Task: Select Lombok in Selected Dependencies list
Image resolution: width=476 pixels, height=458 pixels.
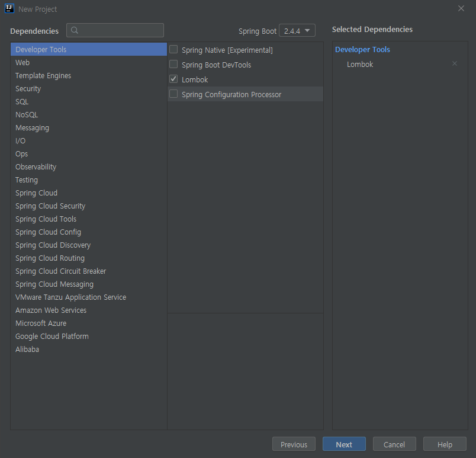Action: click(x=360, y=65)
